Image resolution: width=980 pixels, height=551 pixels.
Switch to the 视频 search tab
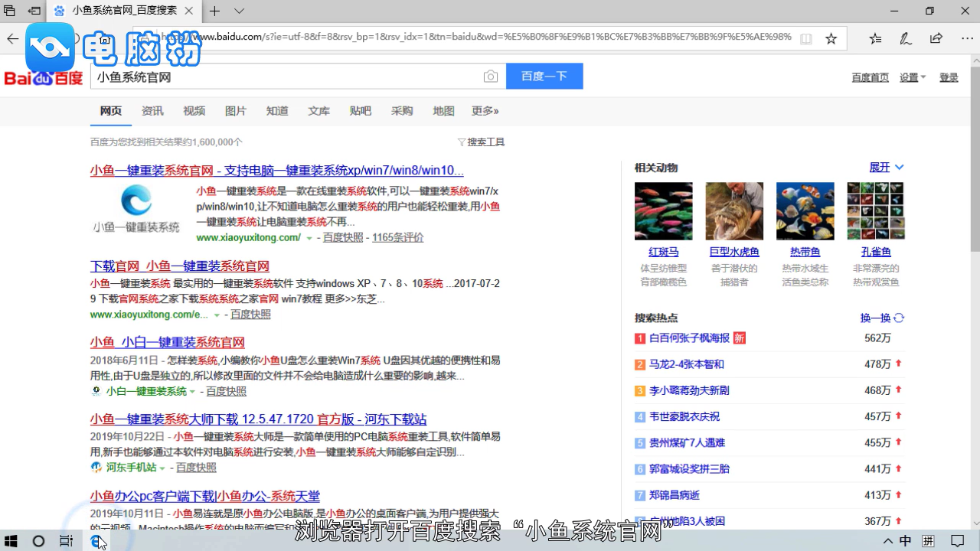pyautogui.click(x=194, y=111)
